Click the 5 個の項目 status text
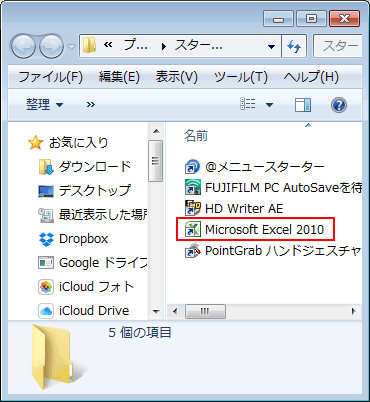This screenshot has height=402, width=370. coord(140,333)
